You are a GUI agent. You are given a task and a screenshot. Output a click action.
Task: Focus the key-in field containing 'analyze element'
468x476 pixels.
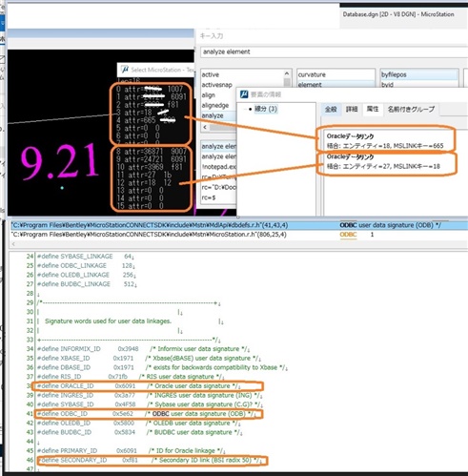(334, 52)
